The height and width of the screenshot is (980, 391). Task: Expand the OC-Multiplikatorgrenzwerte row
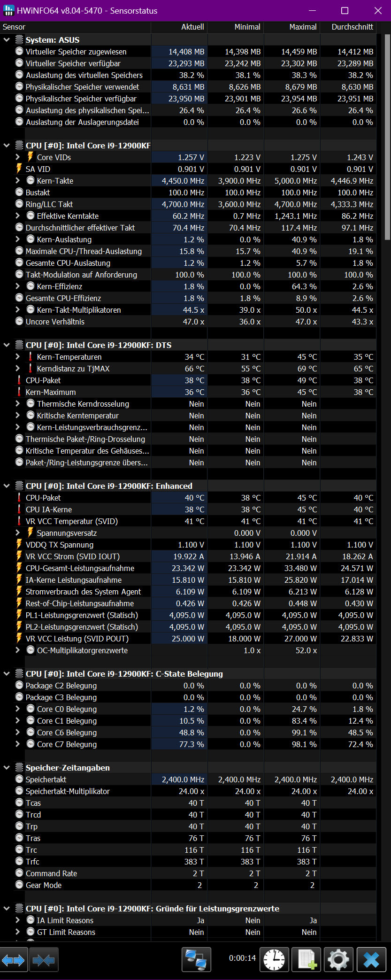18,650
